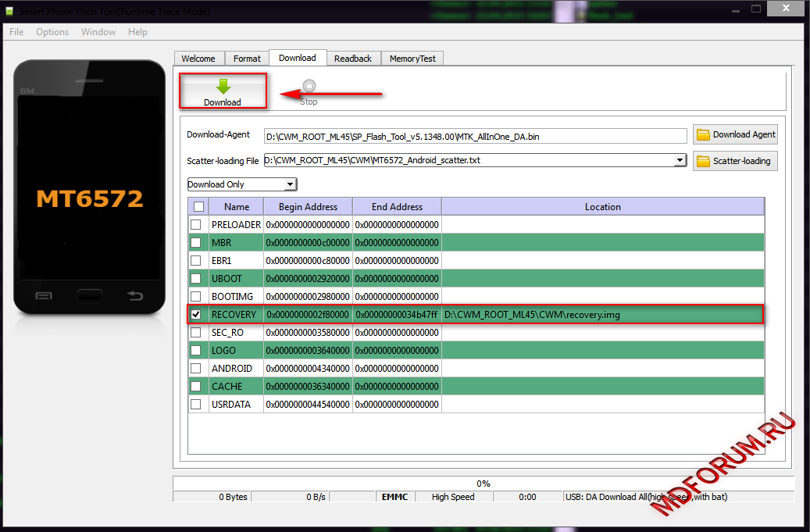
Task: Open the Window menu
Action: tap(98, 32)
